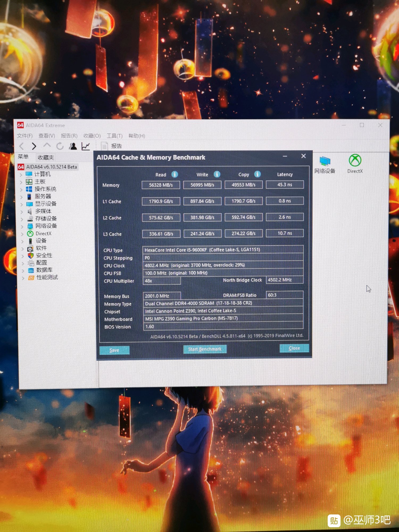Image resolution: width=399 pixels, height=532 pixels.
Task: Click the info icon next to Write
Action: [x=217, y=174]
